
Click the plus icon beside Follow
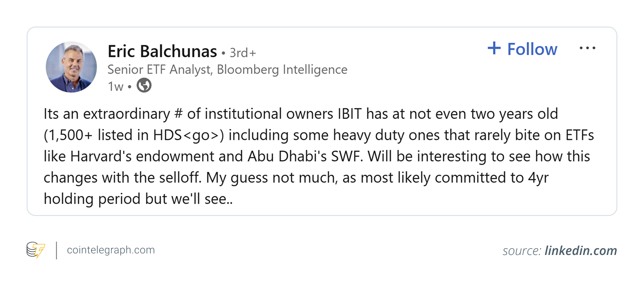(494, 48)
